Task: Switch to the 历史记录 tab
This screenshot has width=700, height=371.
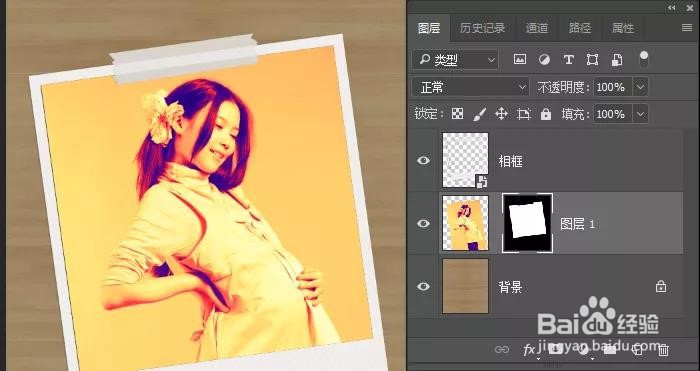Action: coord(483,28)
